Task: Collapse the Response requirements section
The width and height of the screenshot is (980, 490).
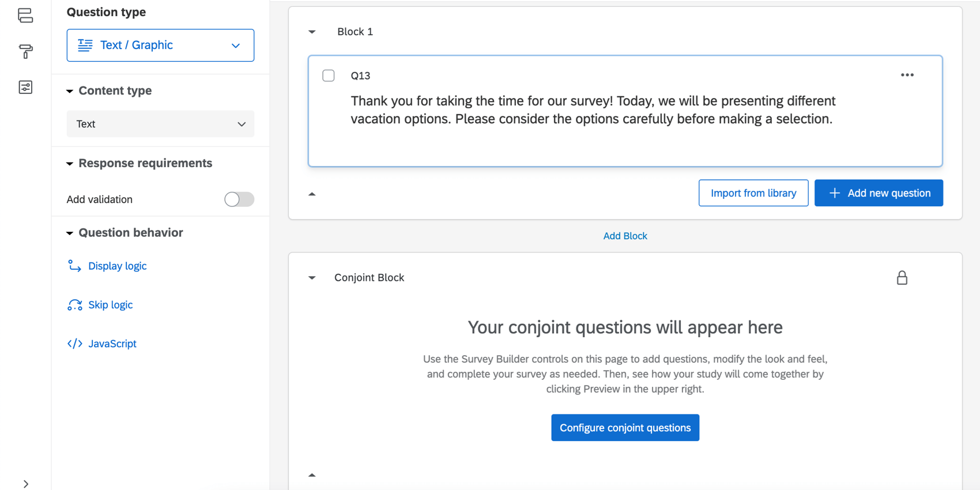Action: click(70, 164)
